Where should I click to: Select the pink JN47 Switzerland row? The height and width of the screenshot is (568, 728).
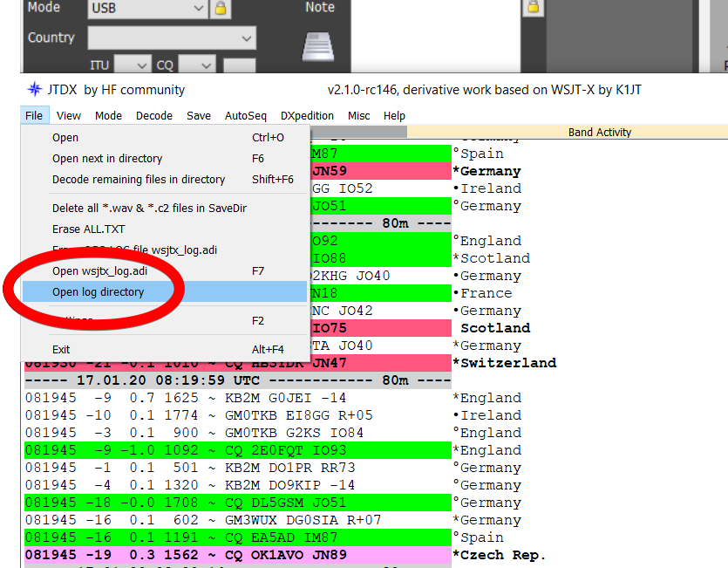click(238, 364)
